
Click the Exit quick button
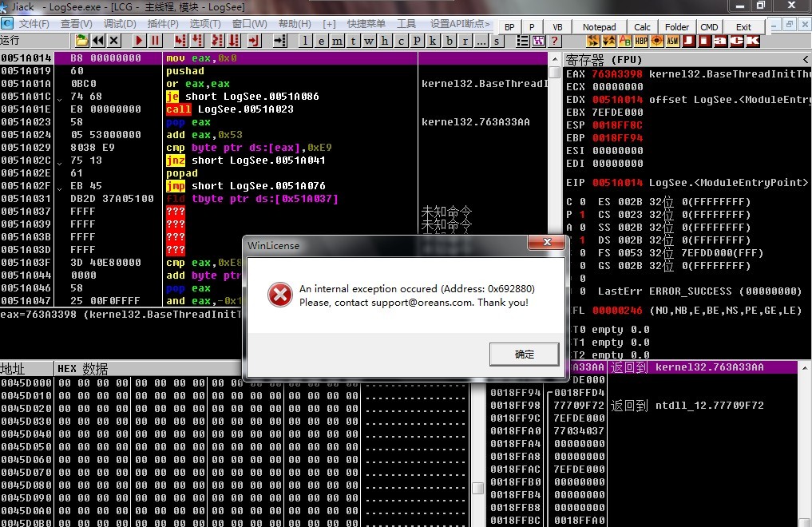pos(743,27)
